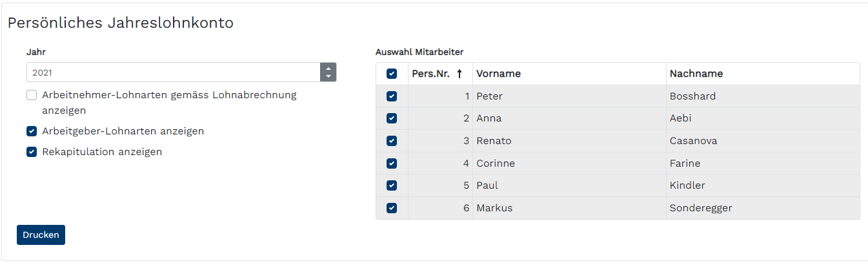Deselect Paul Kindler's checkbox
Image resolution: width=868 pixels, height=263 pixels.
[x=392, y=185]
